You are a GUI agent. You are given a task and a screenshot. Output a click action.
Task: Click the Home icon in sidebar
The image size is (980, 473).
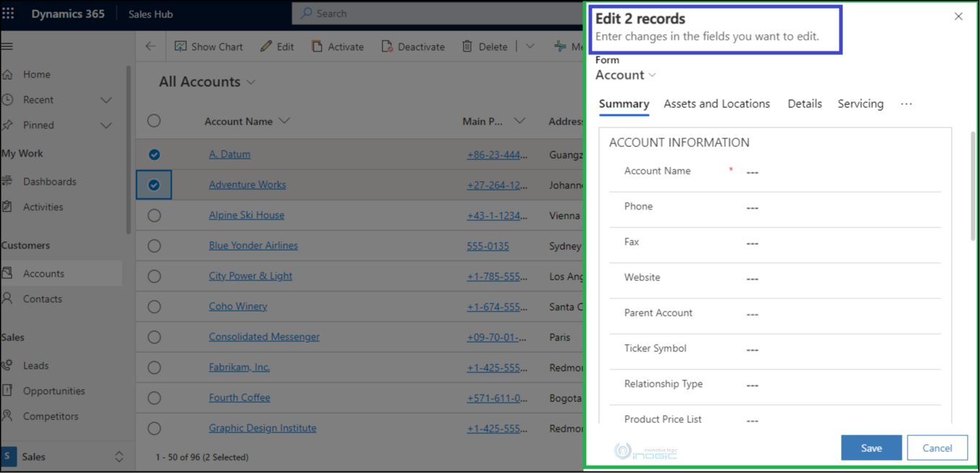(x=7, y=74)
